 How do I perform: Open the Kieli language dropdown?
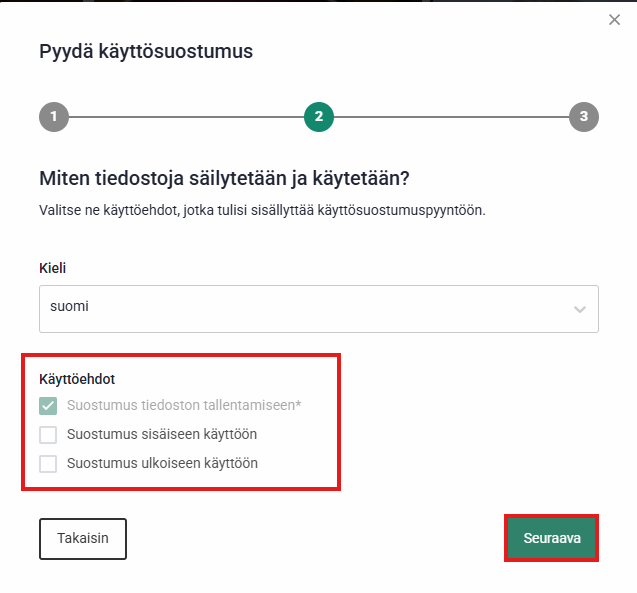pyautogui.click(x=318, y=308)
